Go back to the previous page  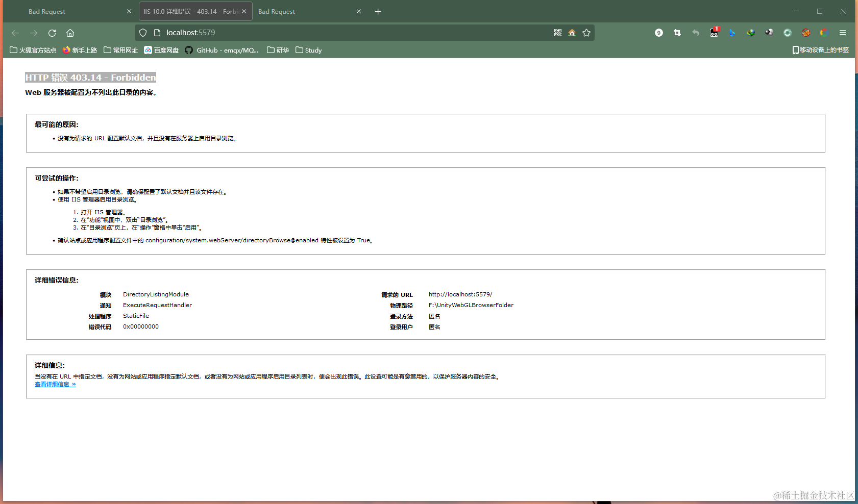point(15,33)
